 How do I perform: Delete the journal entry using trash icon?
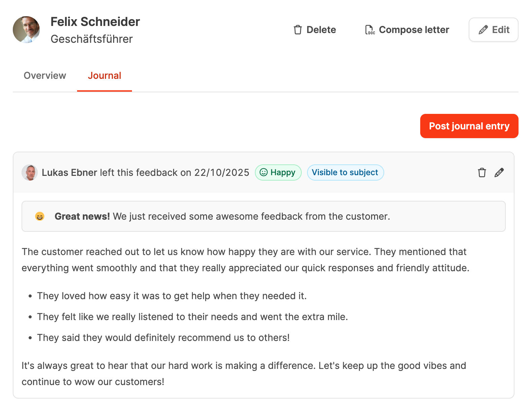[482, 172]
